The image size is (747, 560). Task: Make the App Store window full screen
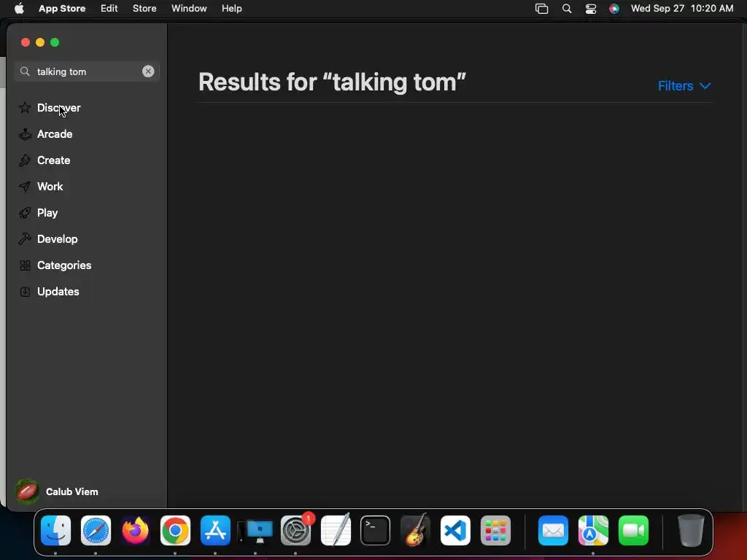(55, 42)
